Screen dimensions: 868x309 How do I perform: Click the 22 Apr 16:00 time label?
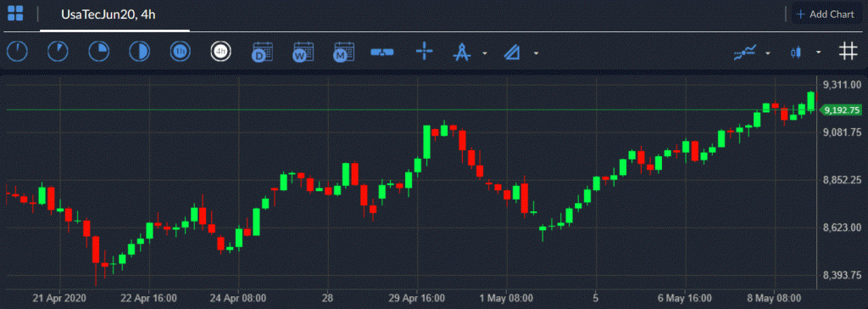(149, 297)
